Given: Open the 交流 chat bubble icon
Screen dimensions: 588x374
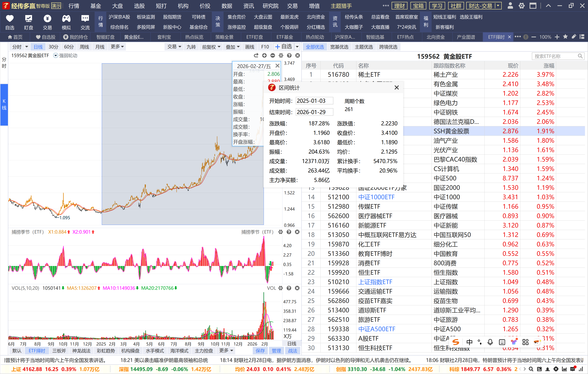Looking at the screenshot, I should [85, 19].
